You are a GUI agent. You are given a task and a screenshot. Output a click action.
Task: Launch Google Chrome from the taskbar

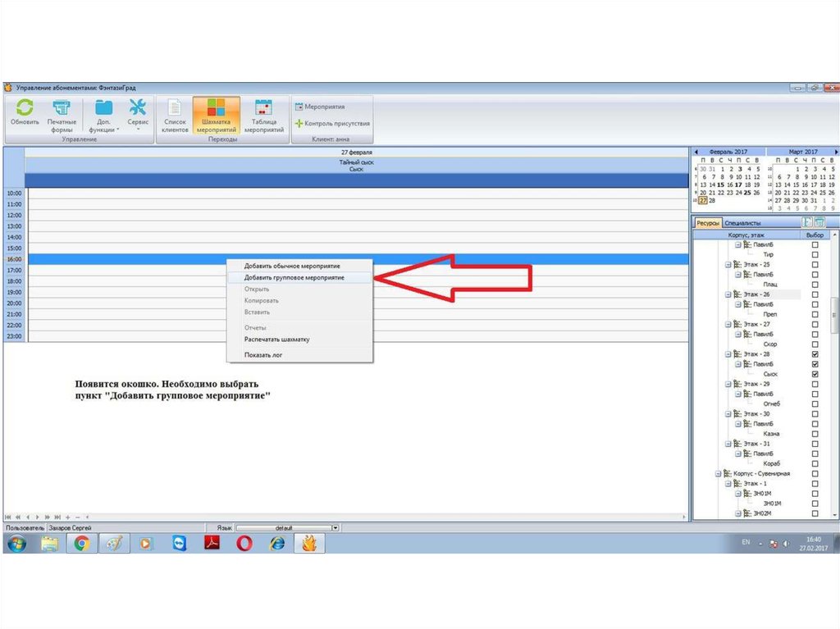(80, 543)
